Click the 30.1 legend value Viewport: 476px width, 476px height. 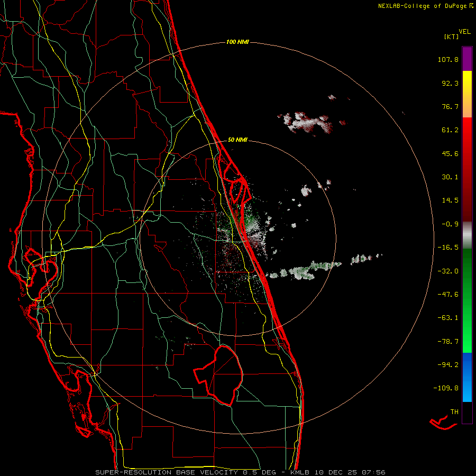(450, 177)
